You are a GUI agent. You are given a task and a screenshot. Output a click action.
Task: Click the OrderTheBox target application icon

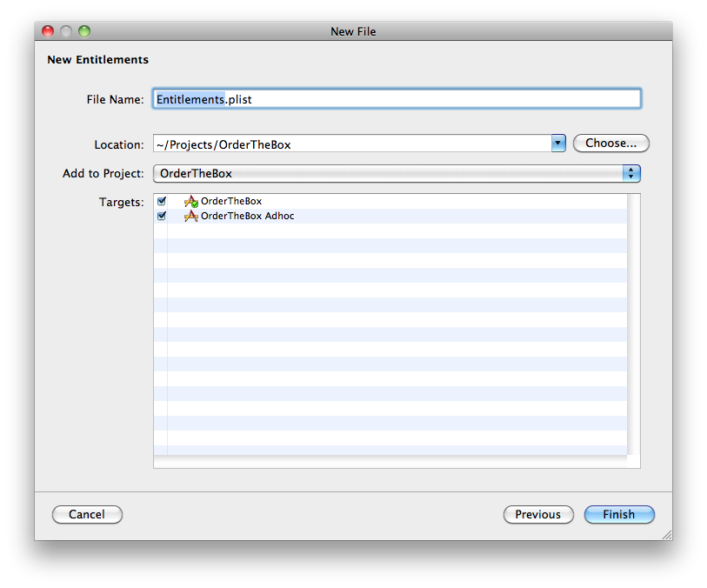point(190,201)
